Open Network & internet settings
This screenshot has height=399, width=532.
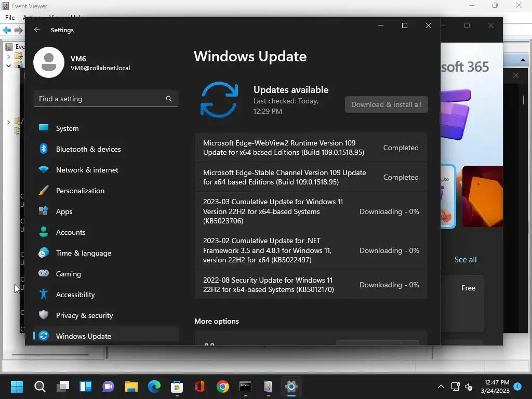(x=106, y=170)
